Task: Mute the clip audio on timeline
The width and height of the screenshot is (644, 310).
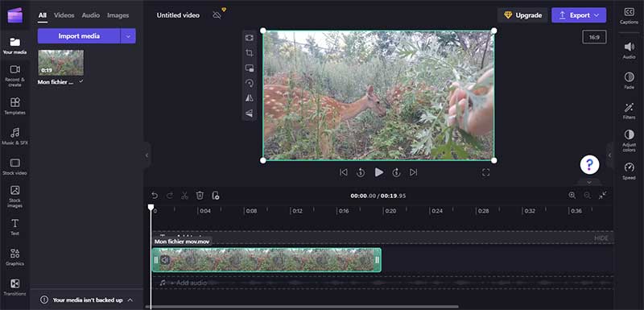Action: pyautogui.click(x=165, y=260)
